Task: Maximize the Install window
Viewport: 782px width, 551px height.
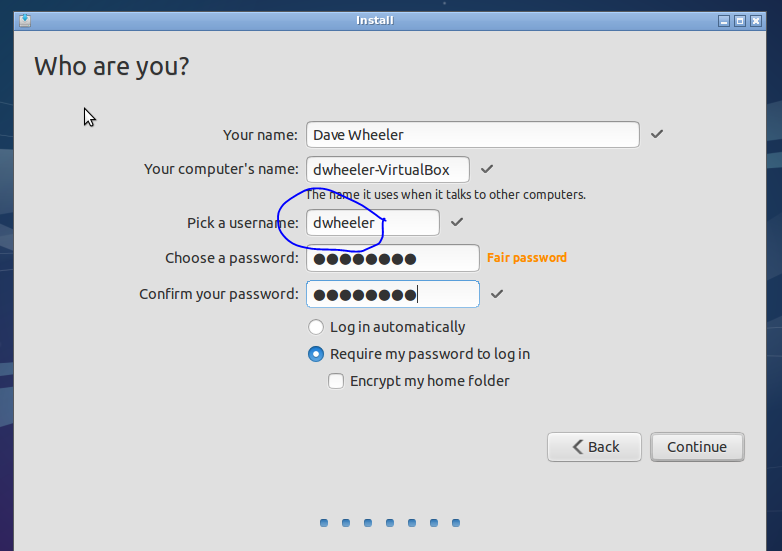Action: [740, 20]
